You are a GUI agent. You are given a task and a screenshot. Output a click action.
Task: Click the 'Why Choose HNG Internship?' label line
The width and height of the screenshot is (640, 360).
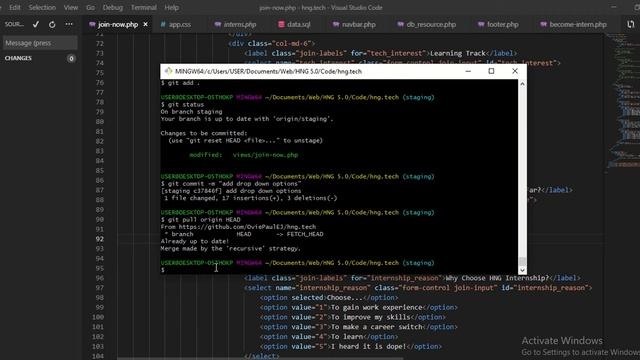coord(412,278)
